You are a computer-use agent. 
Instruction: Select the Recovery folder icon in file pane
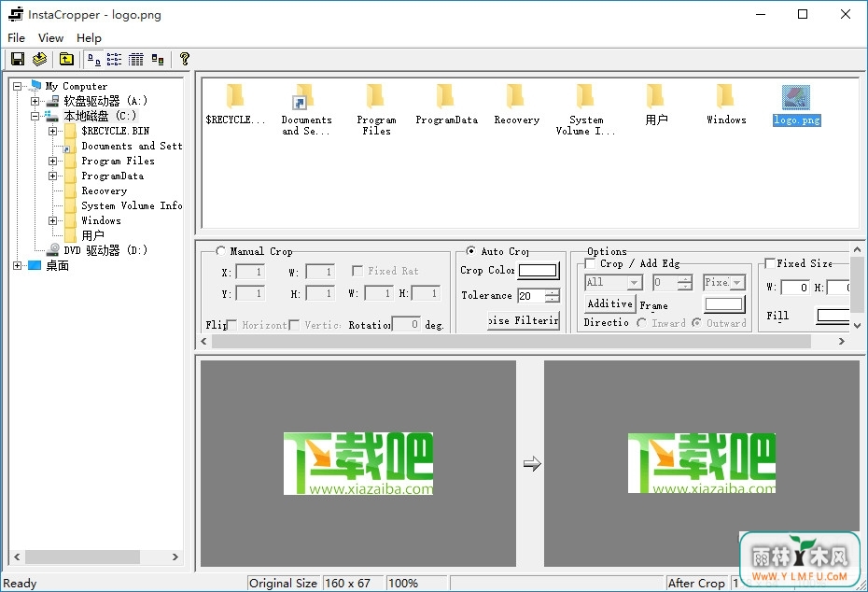(x=515, y=96)
